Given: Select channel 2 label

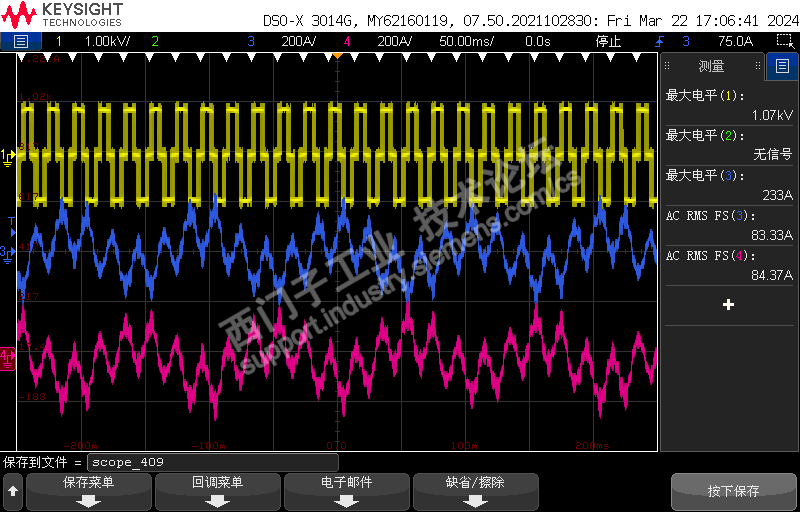Looking at the screenshot, I should click(x=155, y=42).
